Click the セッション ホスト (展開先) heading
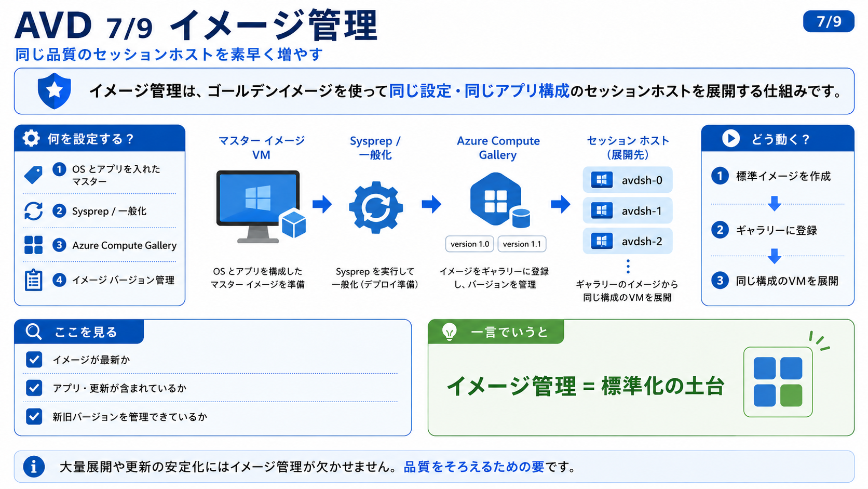This screenshot has width=868, height=489. 628,148
